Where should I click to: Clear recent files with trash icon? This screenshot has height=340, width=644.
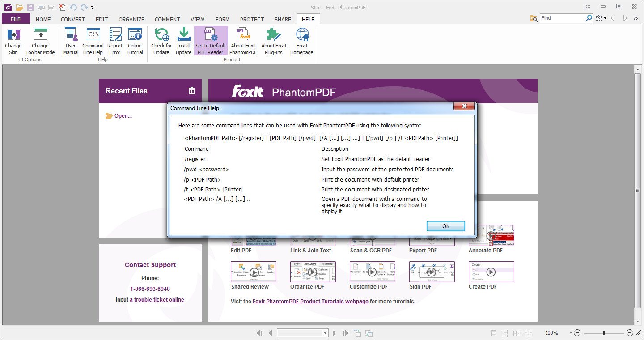[192, 91]
